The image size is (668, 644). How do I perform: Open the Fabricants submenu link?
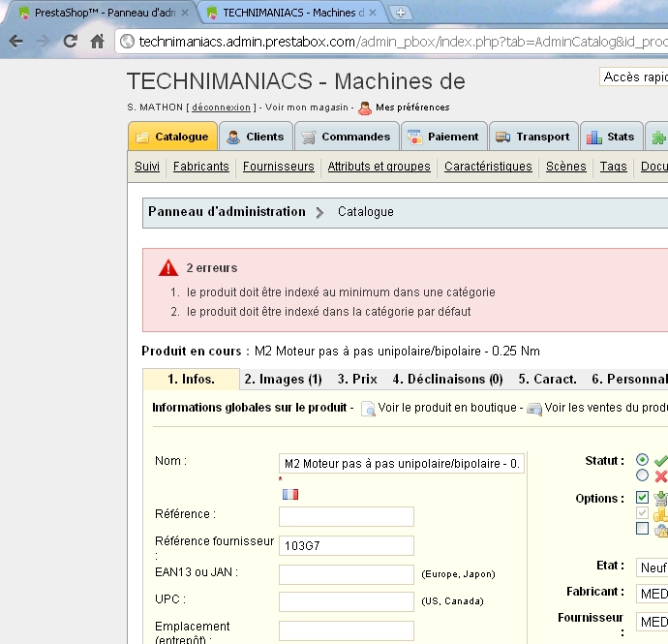click(201, 167)
